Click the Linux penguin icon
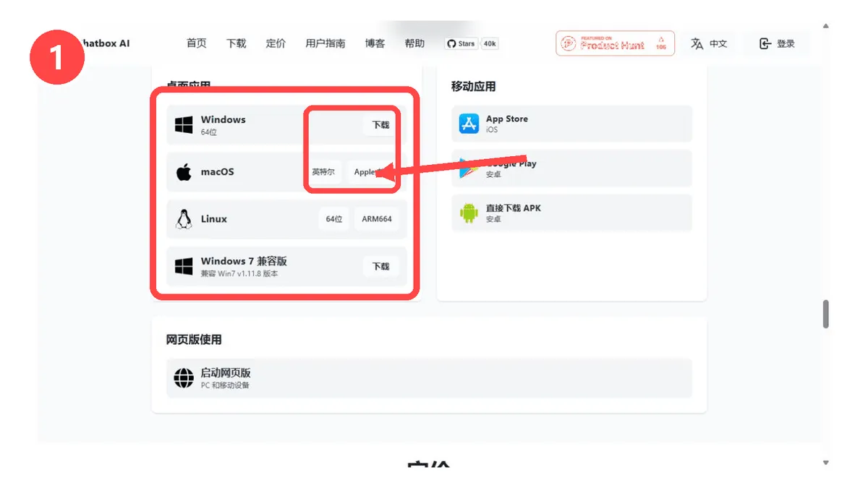 [184, 219]
